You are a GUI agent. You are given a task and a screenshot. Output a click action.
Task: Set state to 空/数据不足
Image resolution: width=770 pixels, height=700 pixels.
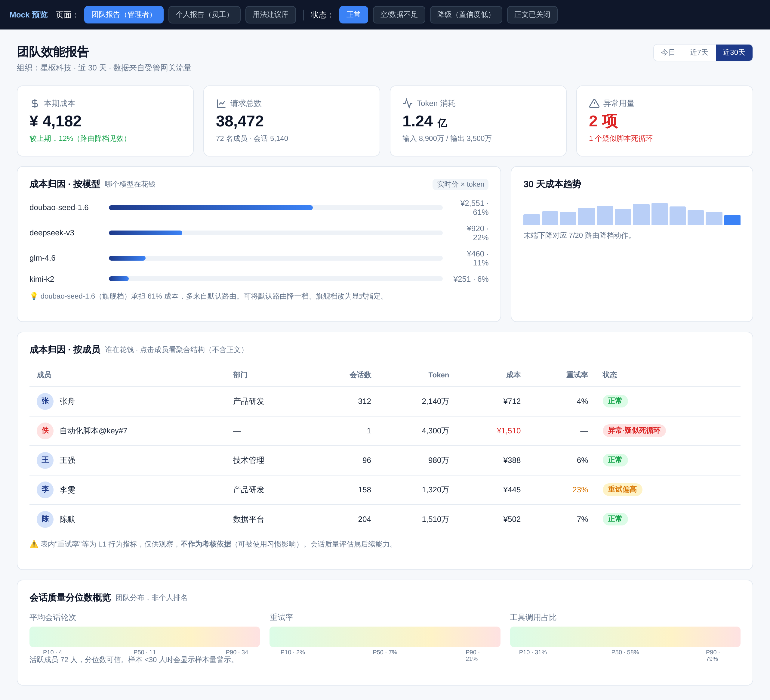[x=399, y=14]
